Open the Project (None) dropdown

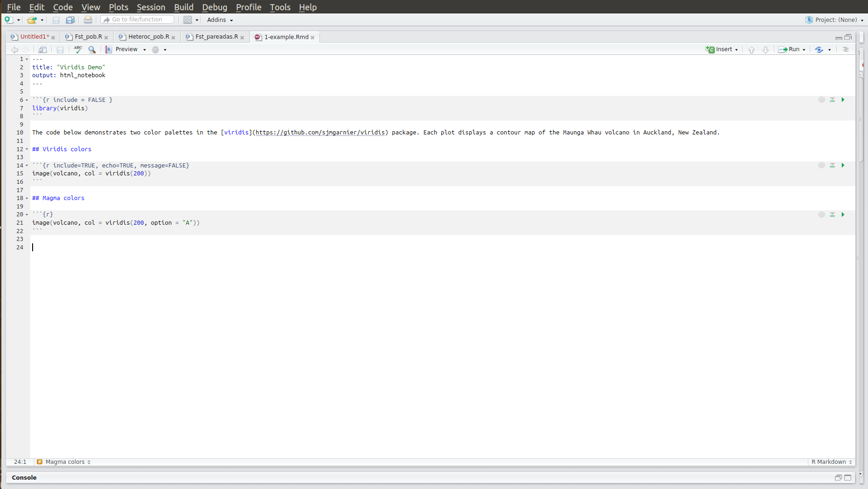pyautogui.click(x=834, y=20)
